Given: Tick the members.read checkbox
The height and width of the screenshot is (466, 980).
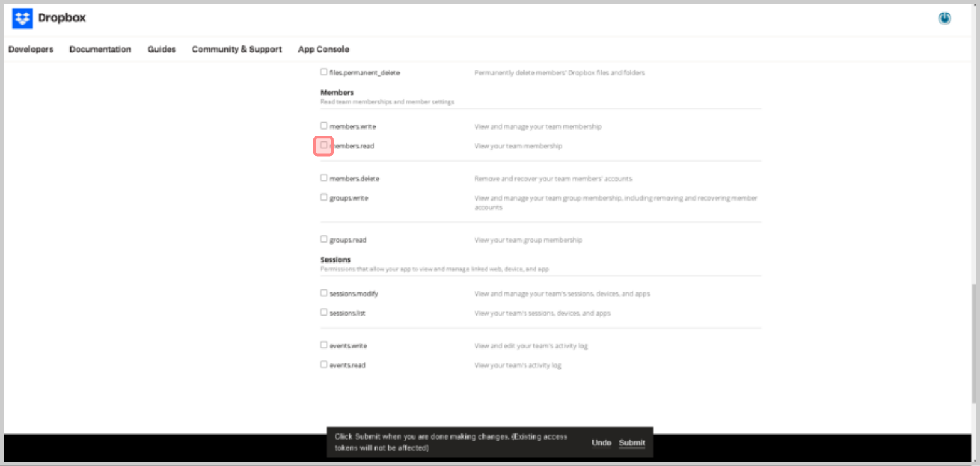Looking at the screenshot, I should [x=324, y=145].
